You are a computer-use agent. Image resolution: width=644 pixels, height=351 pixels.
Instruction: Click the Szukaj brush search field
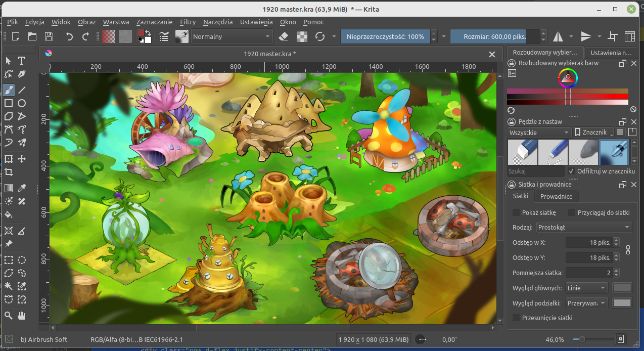536,171
